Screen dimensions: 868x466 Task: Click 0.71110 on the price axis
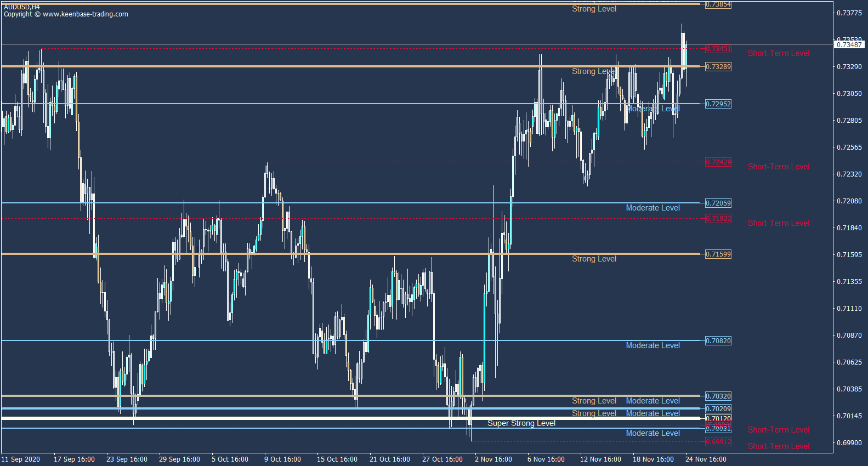[849, 309]
